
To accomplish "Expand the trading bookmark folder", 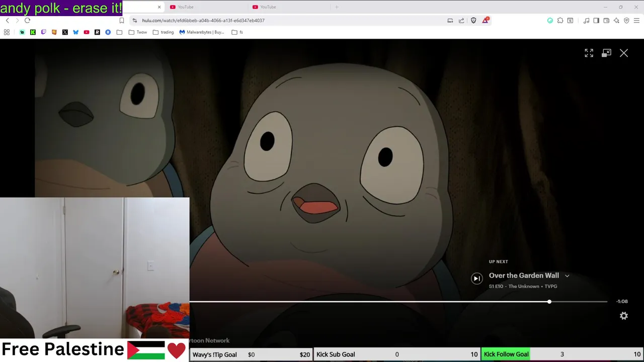I will coord(163,32).
